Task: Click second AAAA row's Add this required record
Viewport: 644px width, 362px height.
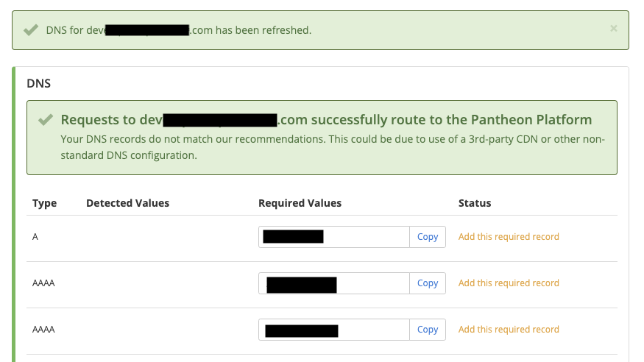Action: pos(509,330)
